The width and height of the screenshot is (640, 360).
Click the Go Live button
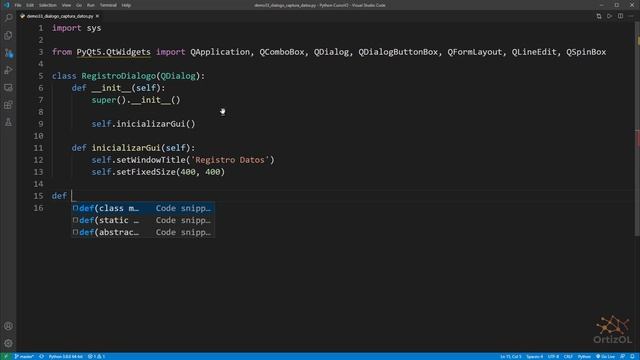[605, 356]
